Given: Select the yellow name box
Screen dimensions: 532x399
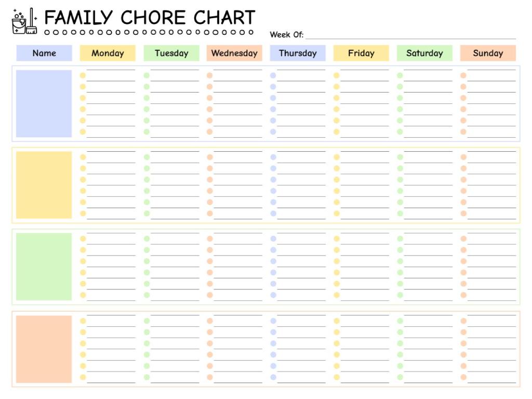Looking at the screenshot, I should (44, 185).
